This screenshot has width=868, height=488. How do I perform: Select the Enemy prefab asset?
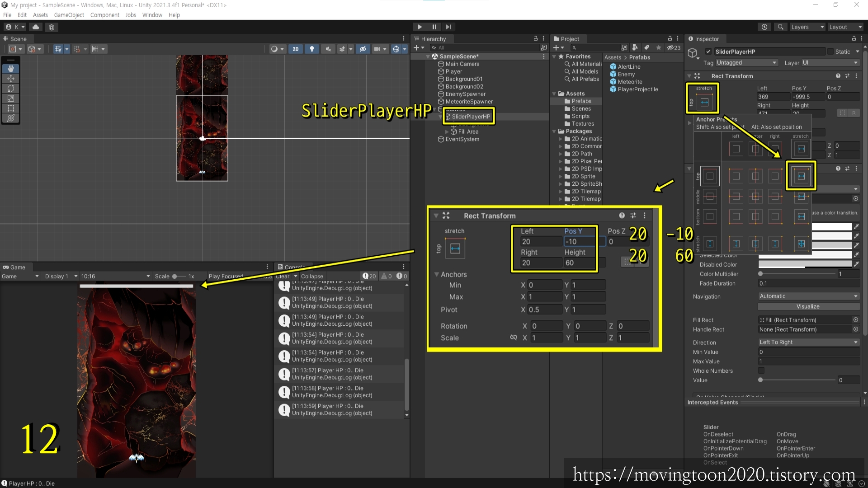tap(626, 75)
